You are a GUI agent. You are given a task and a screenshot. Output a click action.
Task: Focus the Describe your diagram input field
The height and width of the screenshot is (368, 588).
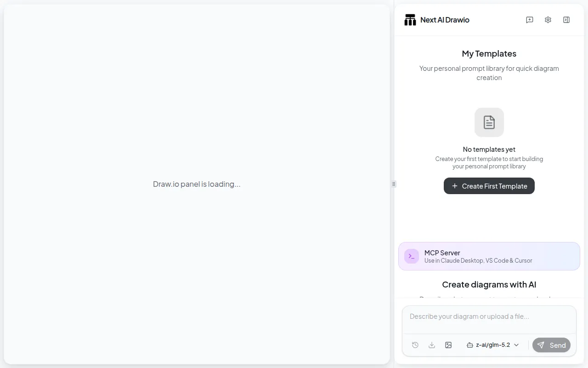[x=489, y=320]
